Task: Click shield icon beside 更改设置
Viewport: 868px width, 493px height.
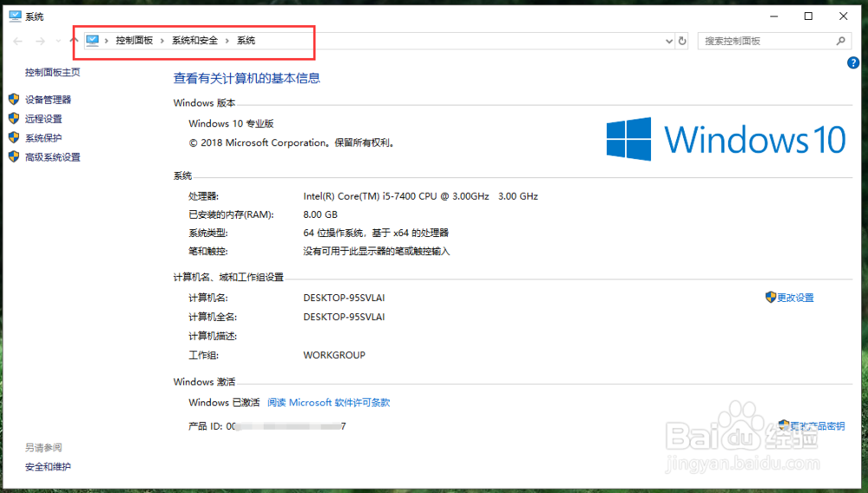Action: [x=771, y=297]
